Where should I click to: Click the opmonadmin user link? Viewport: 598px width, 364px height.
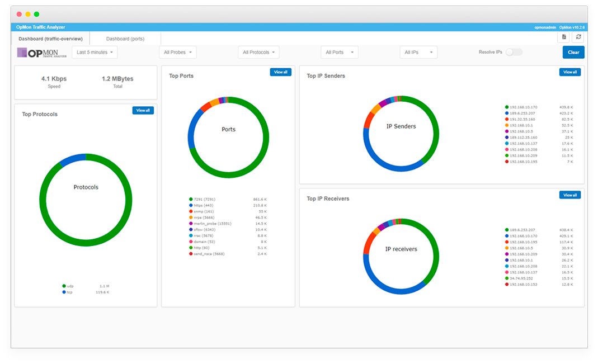point(545,27)
